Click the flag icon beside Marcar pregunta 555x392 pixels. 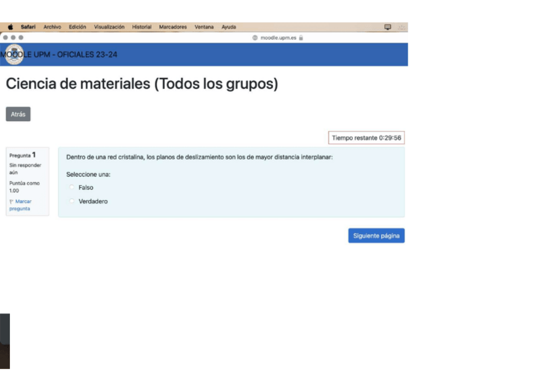pyautogui.click(x=11, y=202)
